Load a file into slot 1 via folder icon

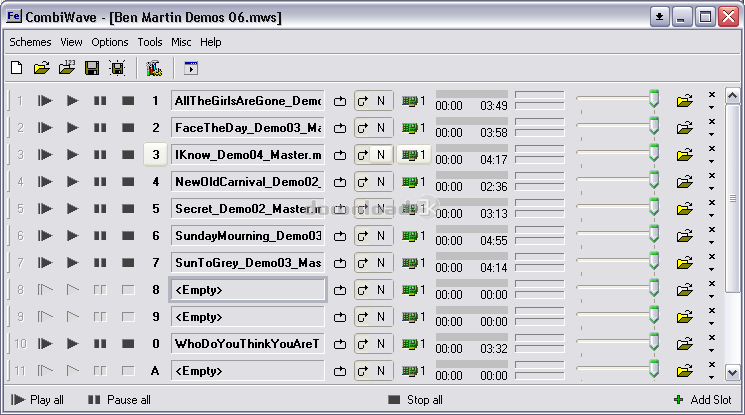[x=685, y=101]
